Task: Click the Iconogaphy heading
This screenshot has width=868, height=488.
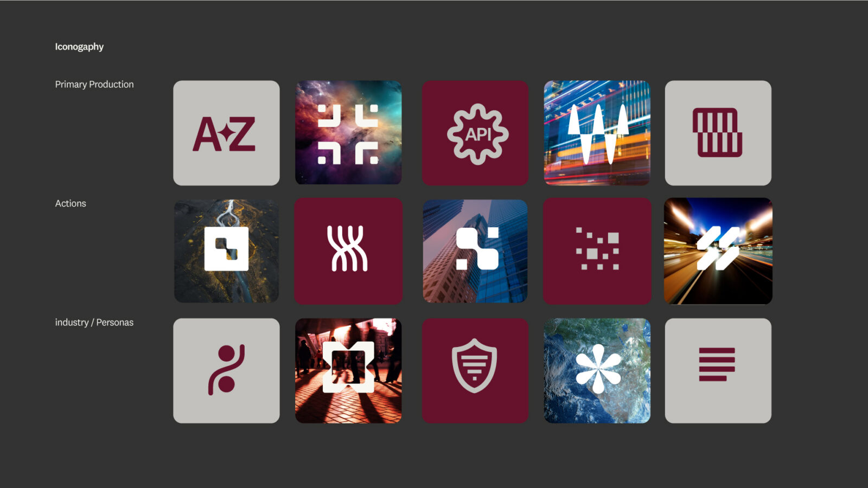Action: tap(79, 47)
